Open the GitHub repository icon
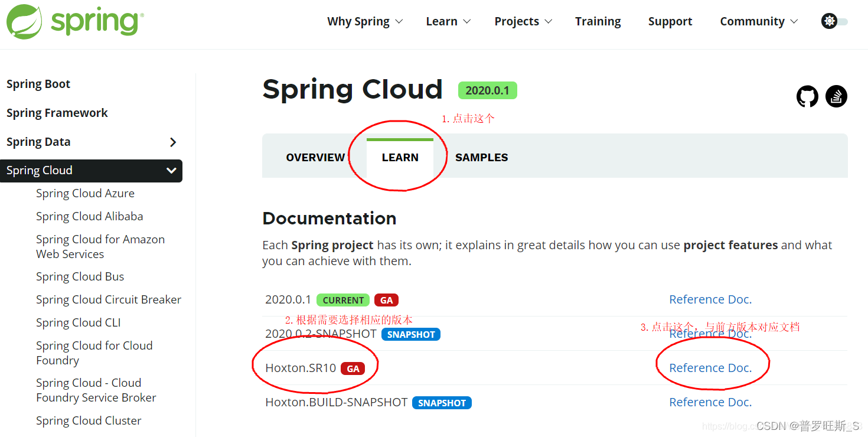 coord(807,96)
